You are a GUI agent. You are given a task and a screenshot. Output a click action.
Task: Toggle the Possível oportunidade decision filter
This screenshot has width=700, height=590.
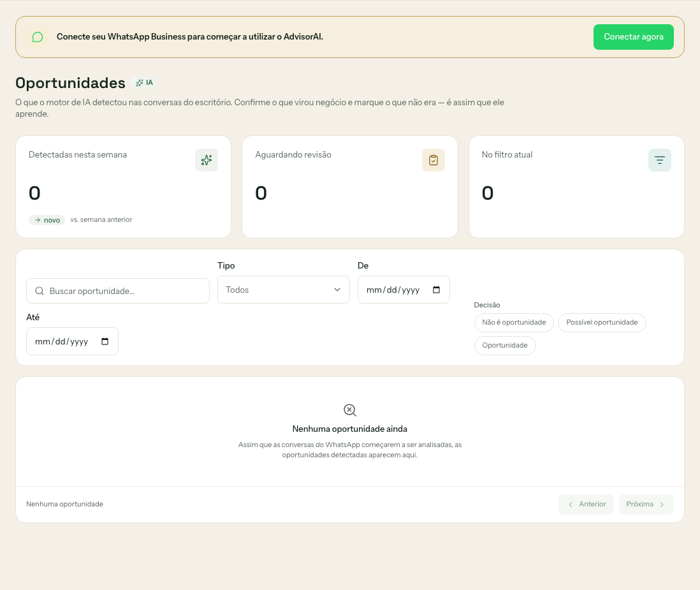click(x=602, y=323)
